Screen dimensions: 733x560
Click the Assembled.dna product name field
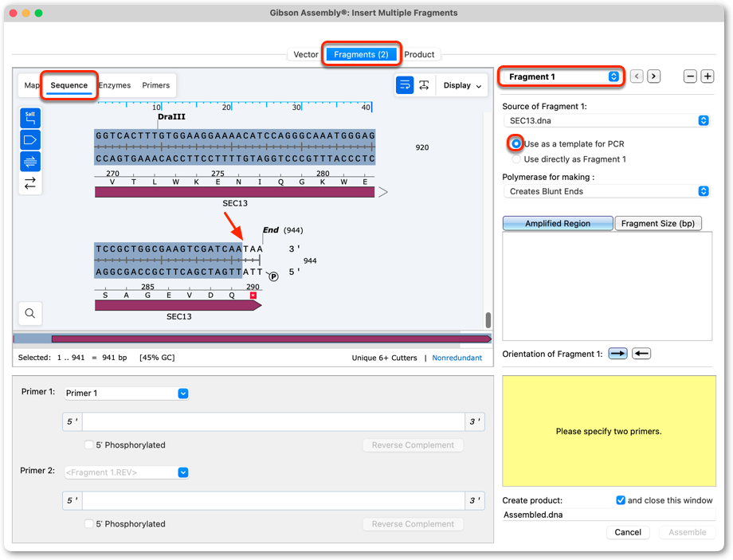pyautogui.click(x=610, y=515)
